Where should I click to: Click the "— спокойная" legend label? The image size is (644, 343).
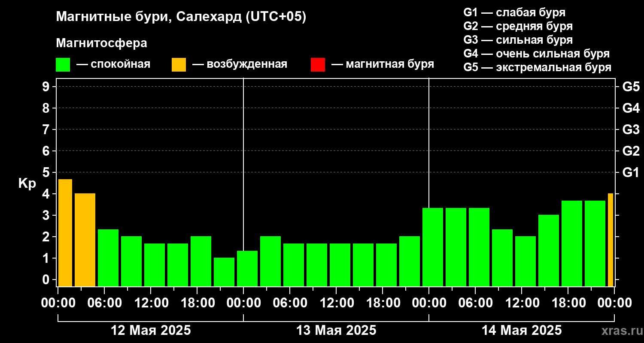point(113,64)
